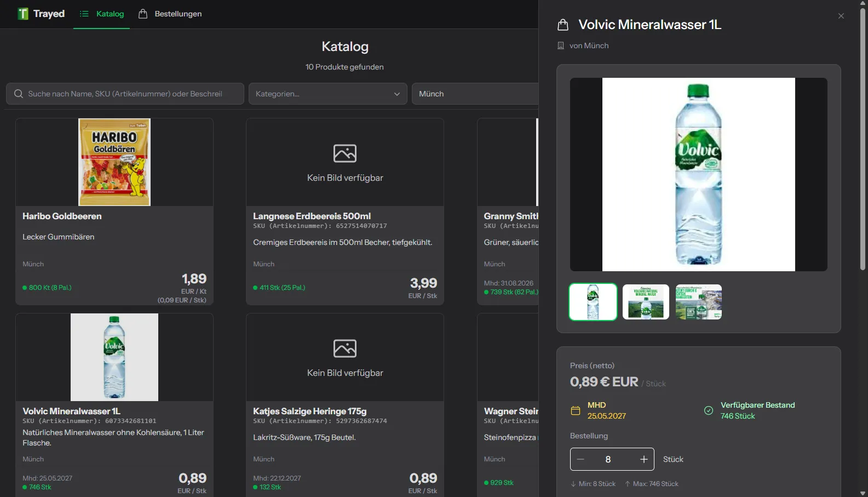The image size is (868, 497).
Task: Click the Min: 8 Stück down-arrow label
Action: pyautogui.click(x=593, y=484)
